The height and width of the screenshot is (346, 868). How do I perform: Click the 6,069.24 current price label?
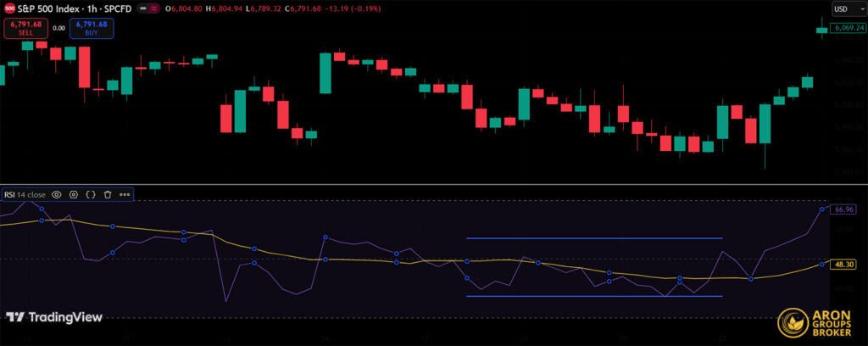pos(848,28)
